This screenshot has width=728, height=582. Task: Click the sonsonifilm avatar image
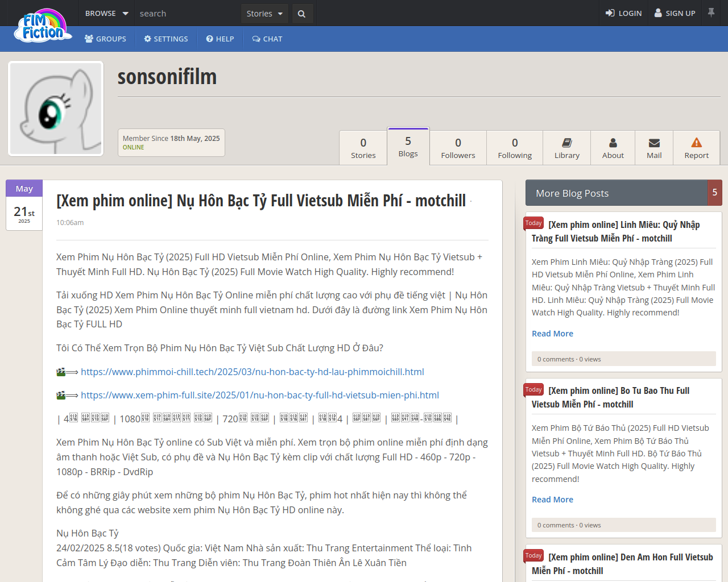coord(56,109)
